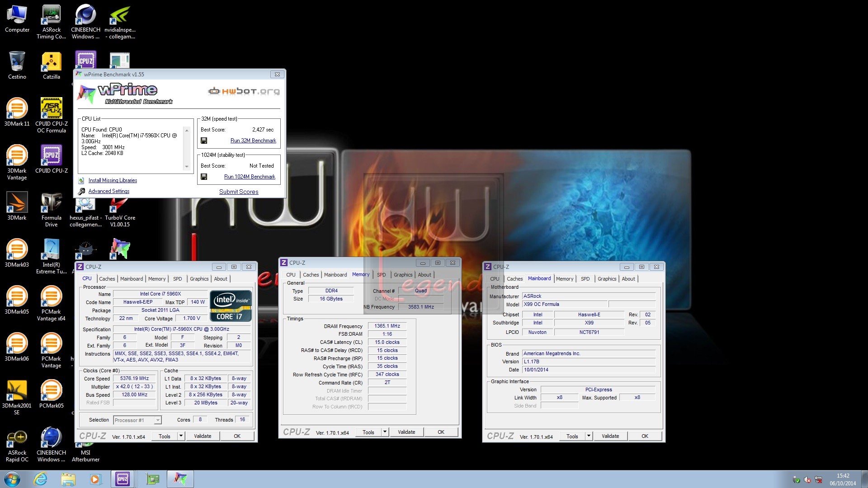Open the 3DMark desktop icon

(x=17, y=206)
